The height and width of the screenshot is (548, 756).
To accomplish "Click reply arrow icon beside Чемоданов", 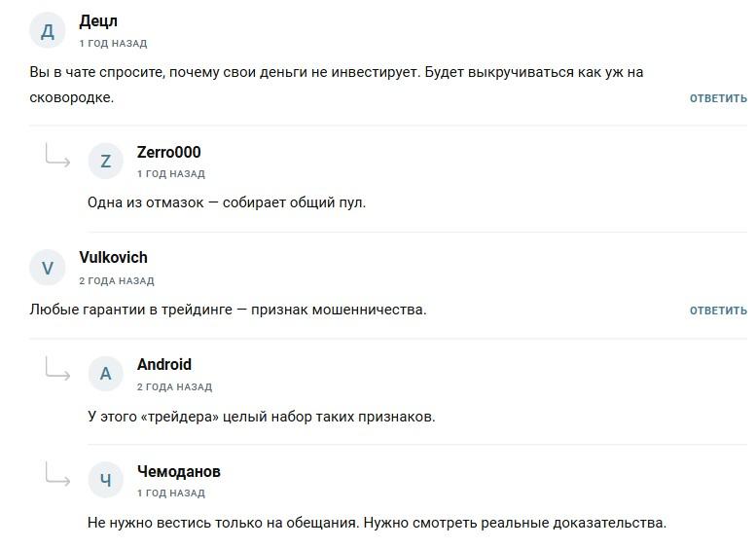I will (x=57, y=475).
